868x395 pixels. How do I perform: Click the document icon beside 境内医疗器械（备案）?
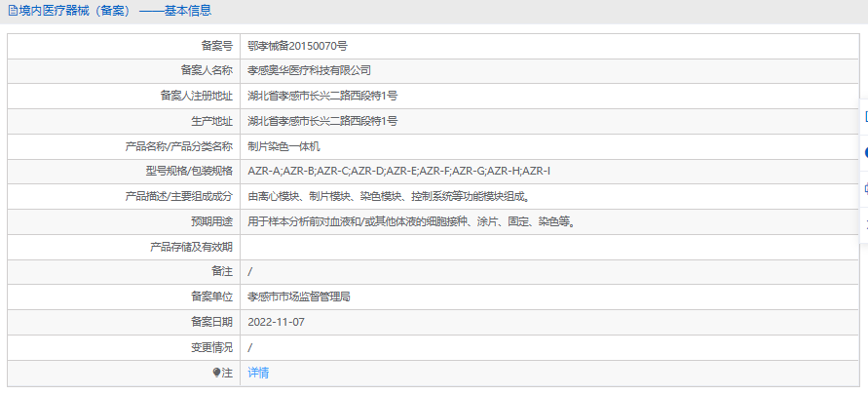[13, 11]
